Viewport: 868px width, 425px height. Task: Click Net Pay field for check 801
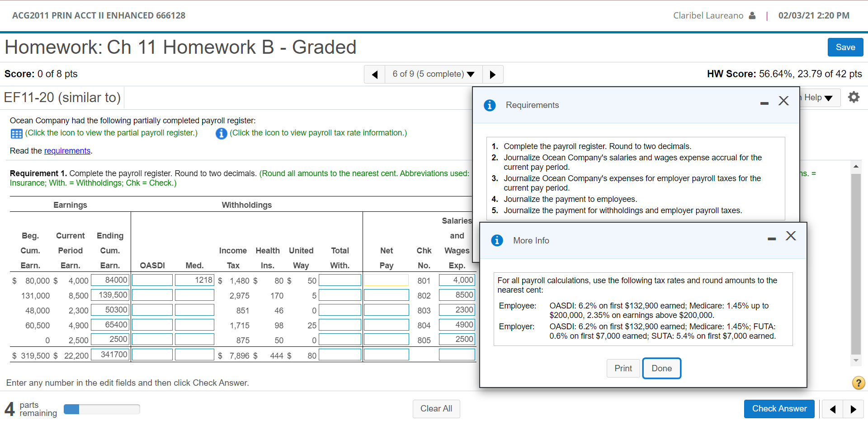[386, 280]
